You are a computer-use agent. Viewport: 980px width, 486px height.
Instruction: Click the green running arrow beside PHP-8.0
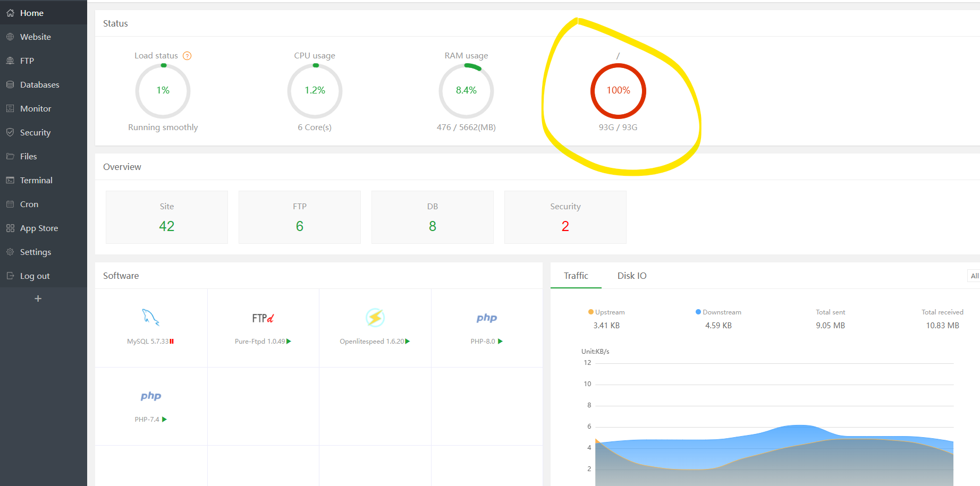[x=500, y=342]
